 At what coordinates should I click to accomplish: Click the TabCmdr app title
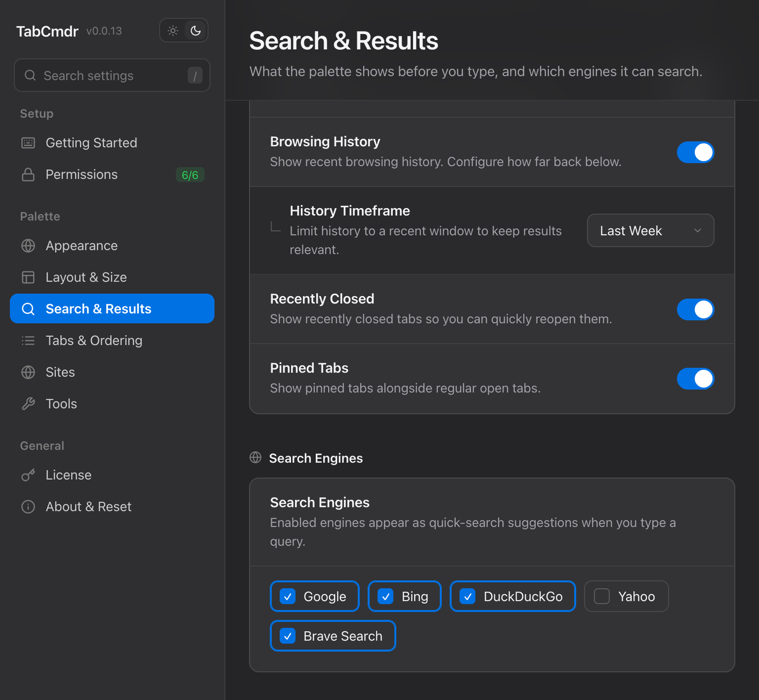[x=47, y=31]
